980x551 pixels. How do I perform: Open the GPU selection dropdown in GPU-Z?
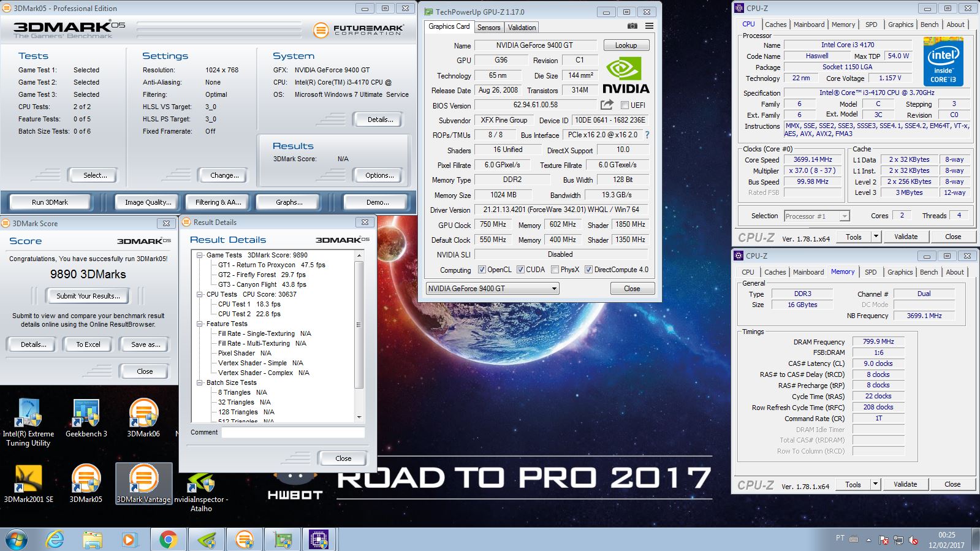492,288
